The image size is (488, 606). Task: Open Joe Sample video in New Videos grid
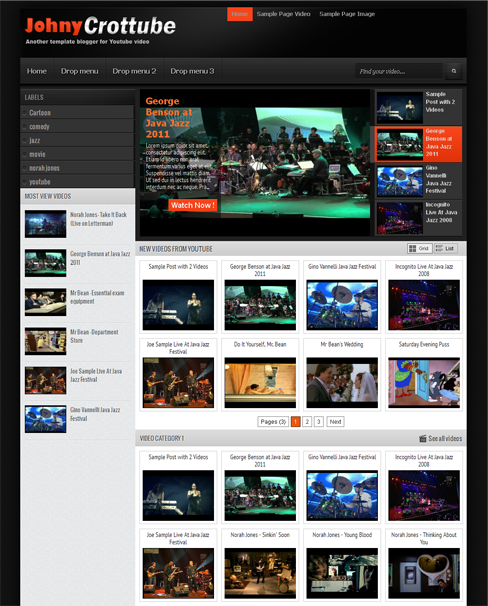tap(178, 374)
